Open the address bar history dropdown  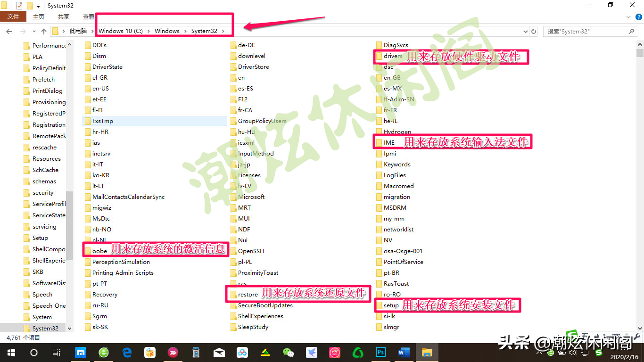(526, 32)
